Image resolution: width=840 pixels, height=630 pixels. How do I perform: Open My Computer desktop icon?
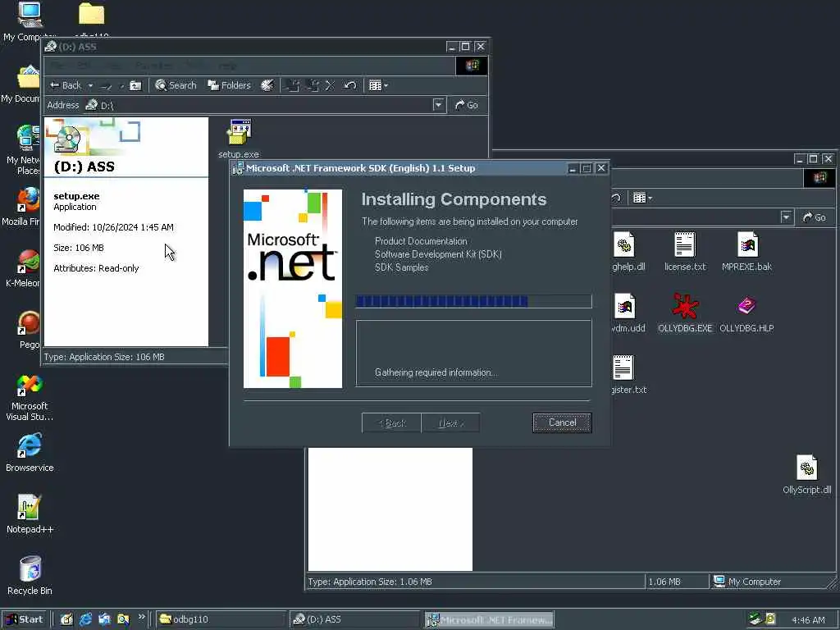tap(30, 21)
